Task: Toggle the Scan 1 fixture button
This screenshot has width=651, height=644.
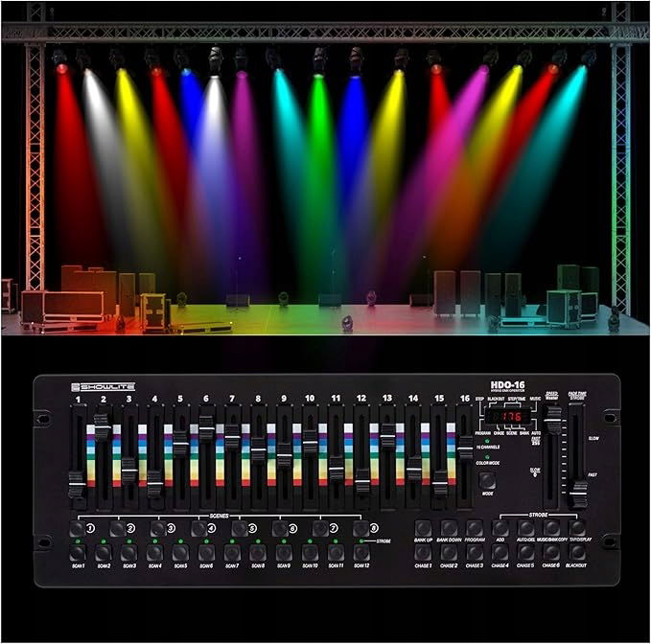Action: tap(76, 553)
